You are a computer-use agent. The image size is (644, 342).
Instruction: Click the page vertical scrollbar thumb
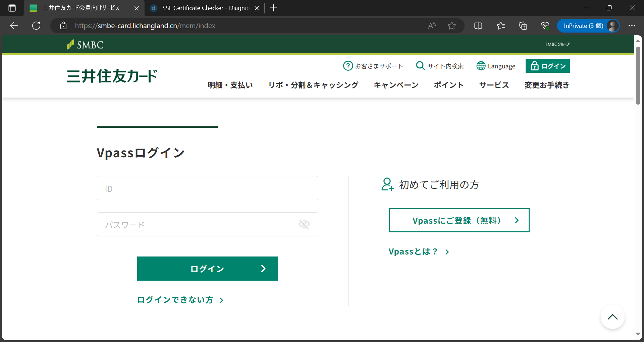638,75
